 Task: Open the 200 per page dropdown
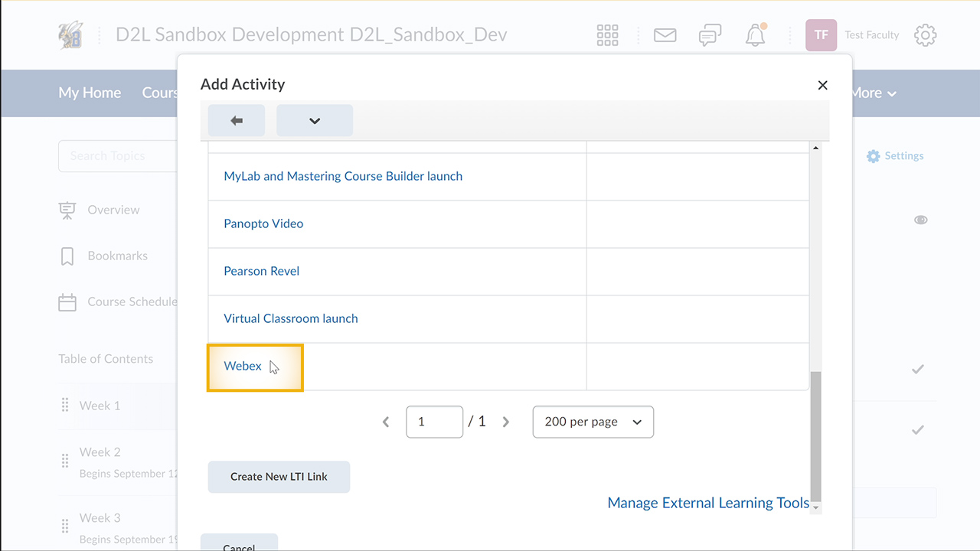(x=593, y=422)
